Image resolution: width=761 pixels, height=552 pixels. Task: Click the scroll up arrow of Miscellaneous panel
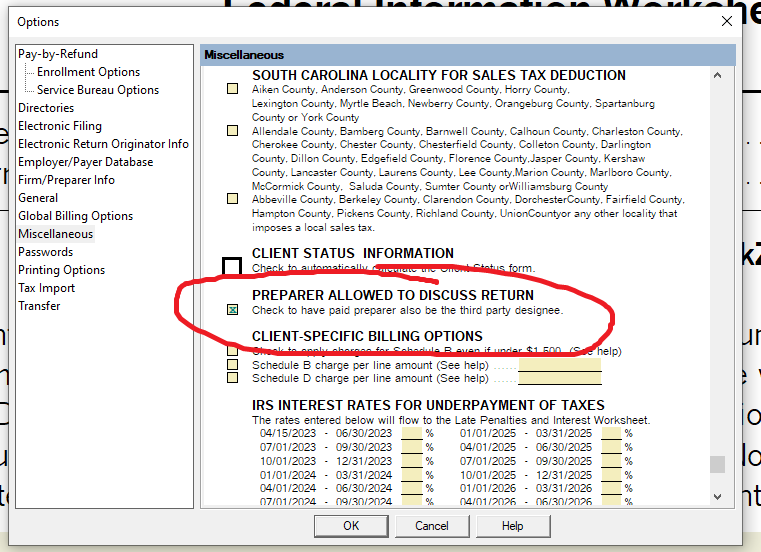717,75
